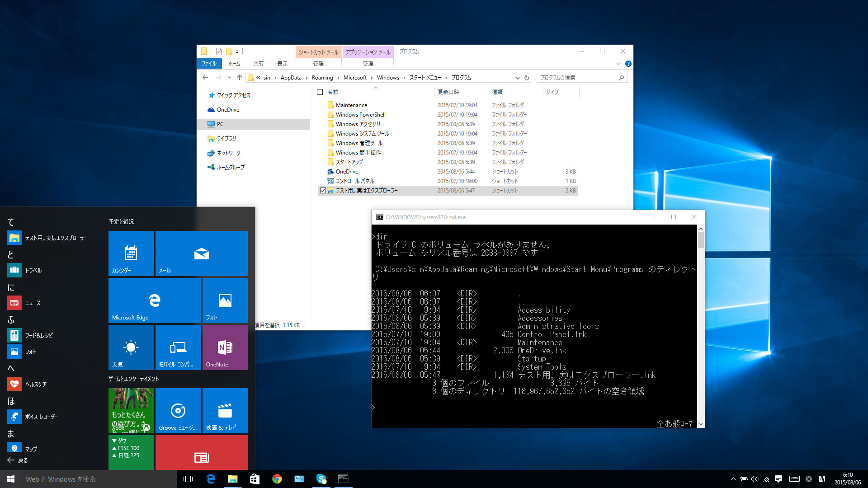Open Explorer help question mark icon

click(628, 64)
